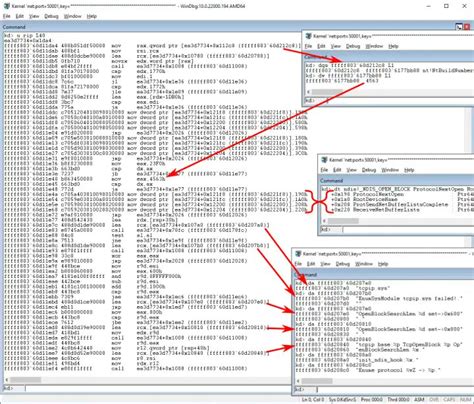Open View menu in the strings (da) window

tap(325, 264)
